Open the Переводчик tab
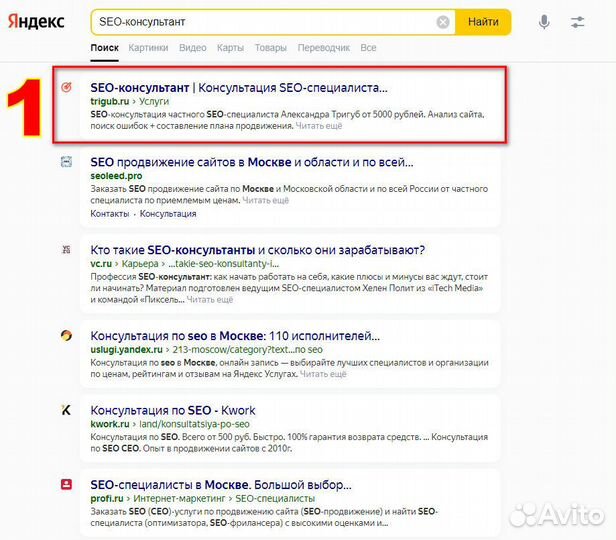 coord(324,48)
